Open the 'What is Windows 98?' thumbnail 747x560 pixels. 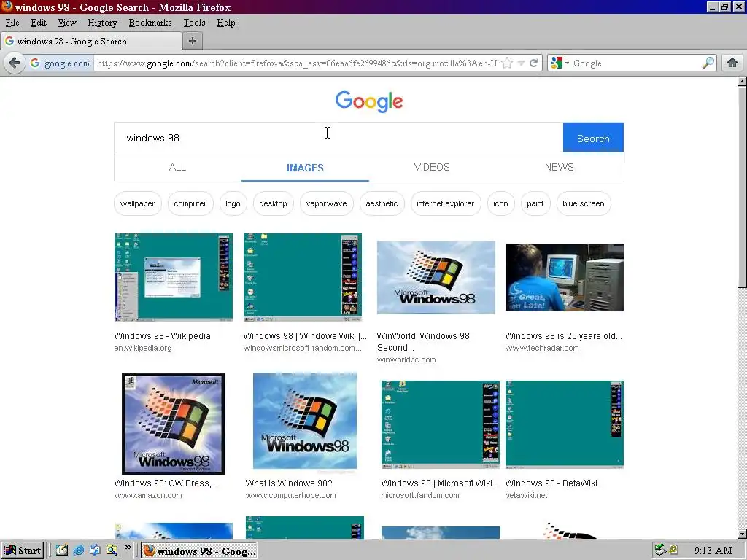(x=305, y=421)
